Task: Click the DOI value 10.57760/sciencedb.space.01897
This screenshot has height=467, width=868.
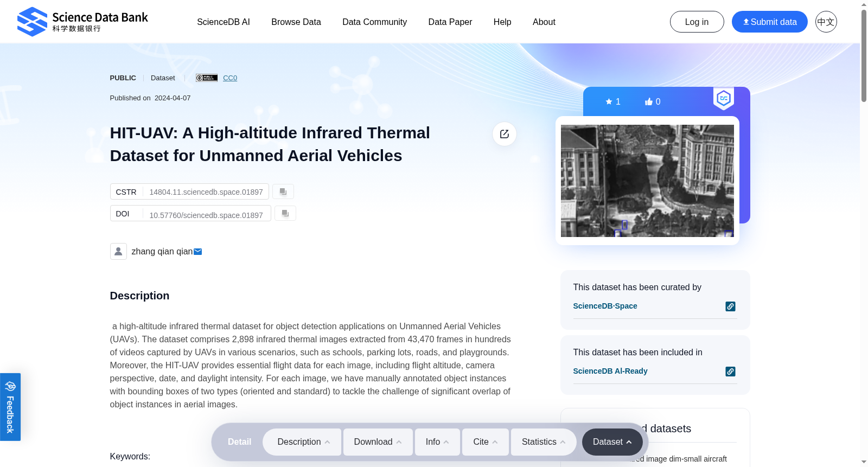Action: point(206,215)
